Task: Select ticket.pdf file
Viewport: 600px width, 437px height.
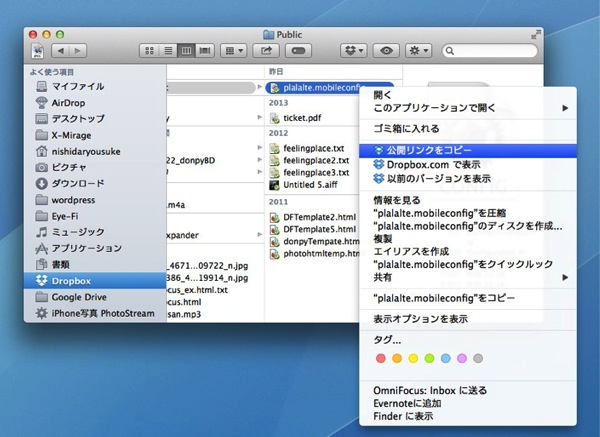Action: click(x=302, y=118)
